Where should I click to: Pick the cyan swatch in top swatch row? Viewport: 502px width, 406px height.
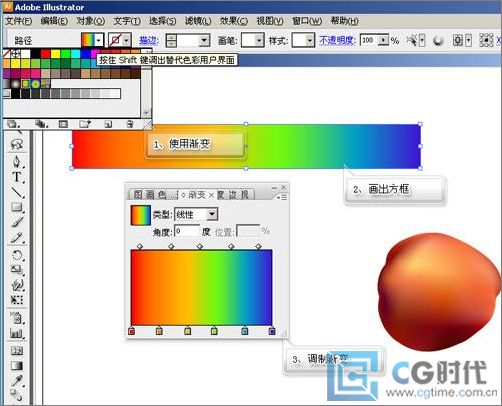coord(75,53)
